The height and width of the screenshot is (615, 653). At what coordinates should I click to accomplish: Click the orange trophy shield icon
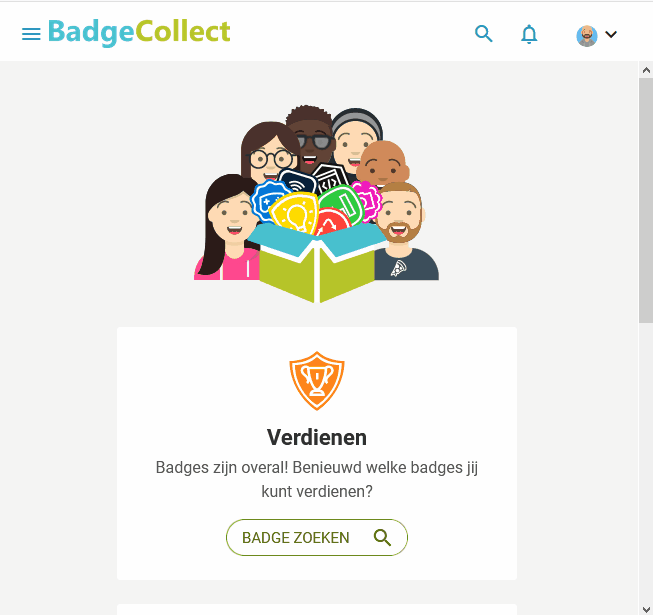[317, 381]
